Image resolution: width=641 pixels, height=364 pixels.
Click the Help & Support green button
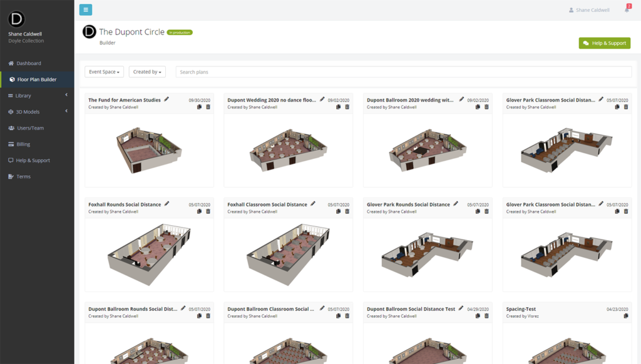click(x=604, y=43)
